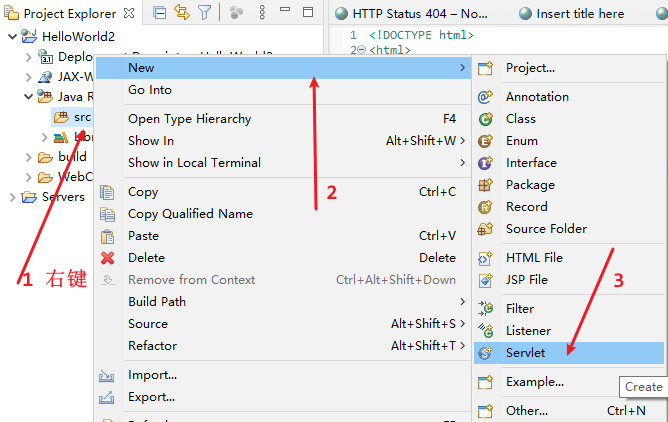Click the red Delete X icon

(107, 258)
